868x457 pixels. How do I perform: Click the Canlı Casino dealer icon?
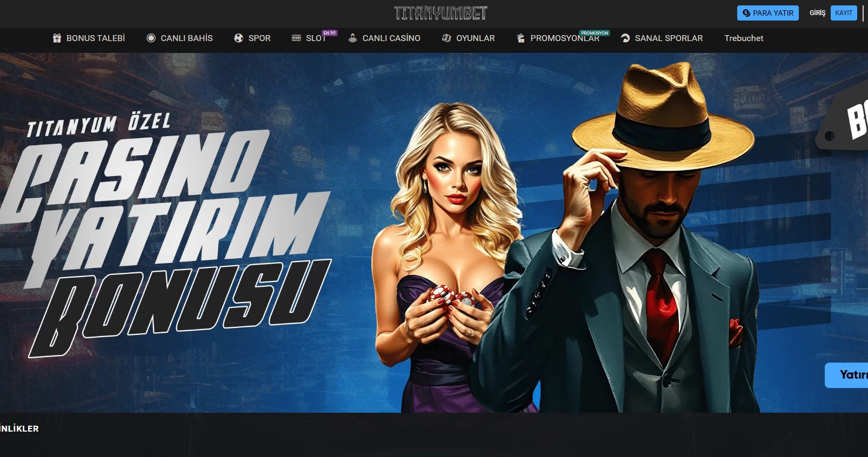point(352,38)
